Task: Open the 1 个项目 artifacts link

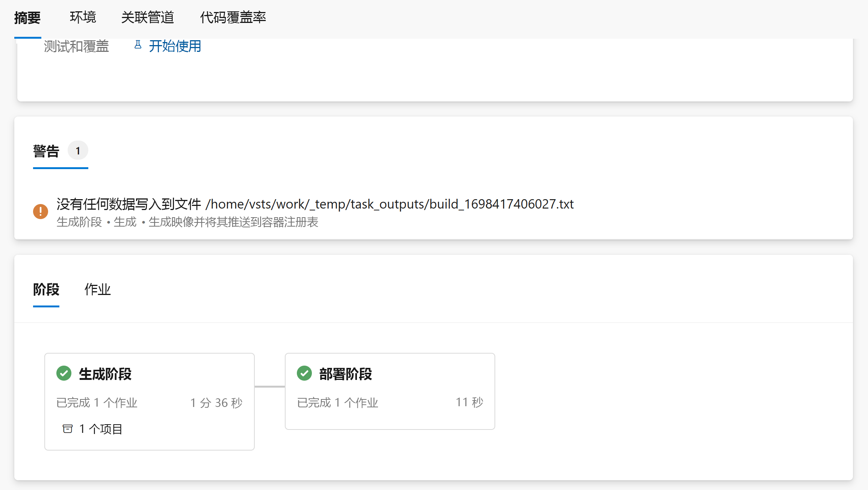Action: pos(101,429)
